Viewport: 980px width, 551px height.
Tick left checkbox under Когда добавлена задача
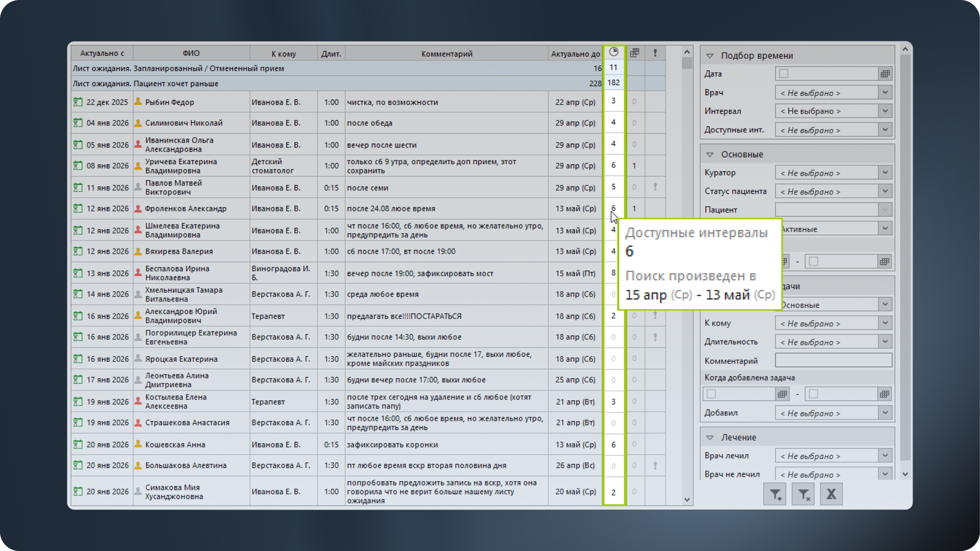tap(711, 394)
